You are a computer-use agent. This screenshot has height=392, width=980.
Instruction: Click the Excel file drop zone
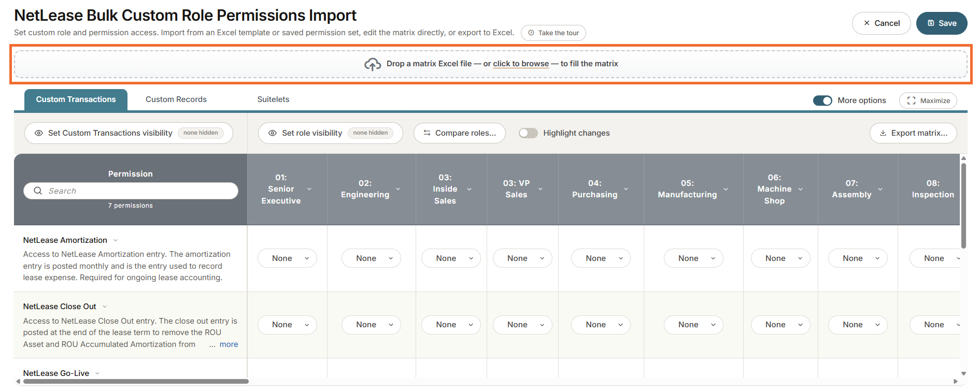tap(491, 64)
